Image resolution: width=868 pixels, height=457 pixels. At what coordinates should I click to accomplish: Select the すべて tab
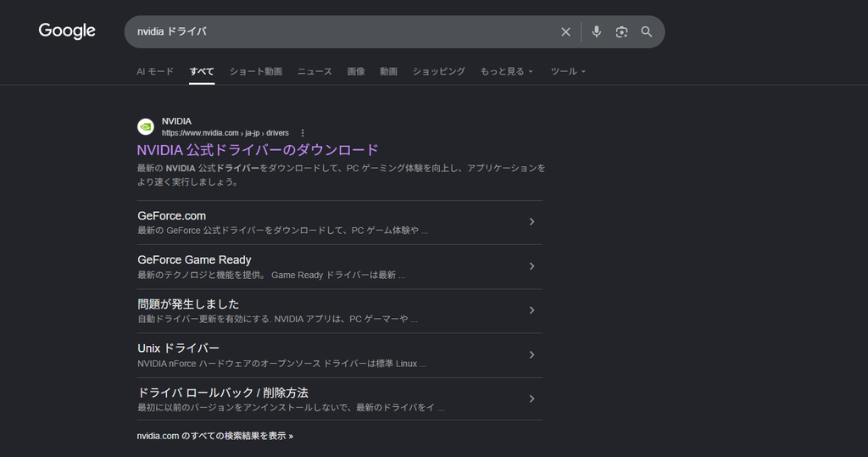tap(202, 71)
